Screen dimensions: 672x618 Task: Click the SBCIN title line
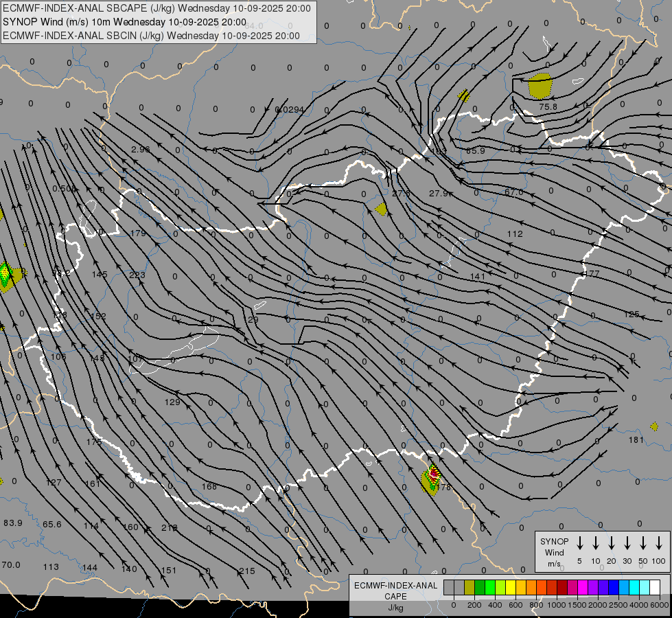(151, 36)
